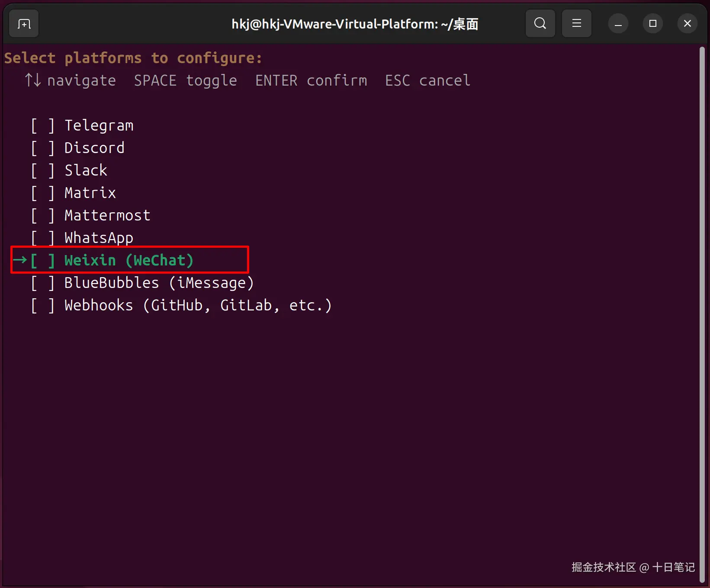This screenshot has height=588, width=710.
Task: Close the terminal window
Action: coord(688,24)
